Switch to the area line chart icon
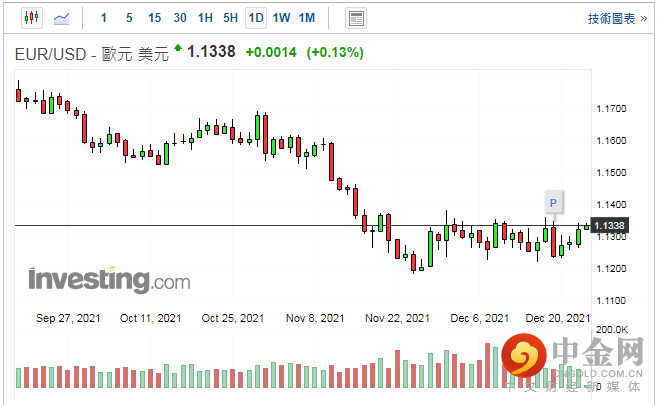This screenshot has height=405, width=658. coord(61,18)
